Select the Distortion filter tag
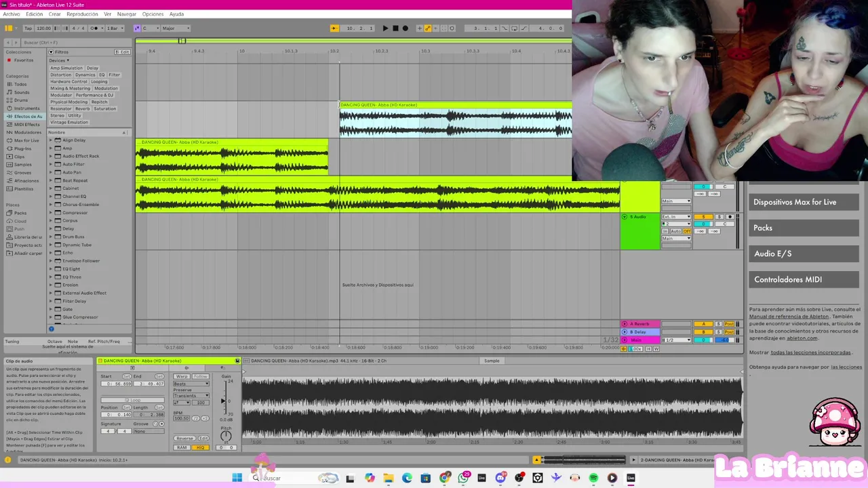This screenshot has height=488, width=868. (60, 75)
